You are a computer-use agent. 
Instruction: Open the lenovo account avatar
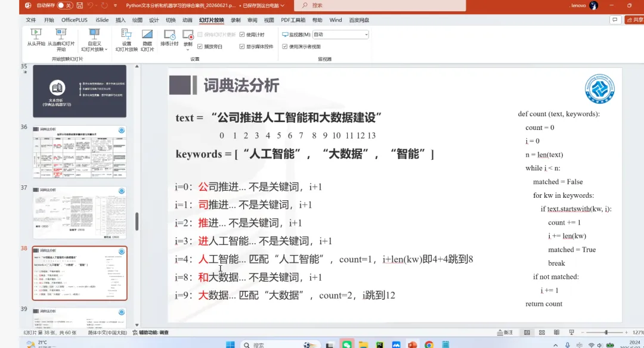pos(593,5)
